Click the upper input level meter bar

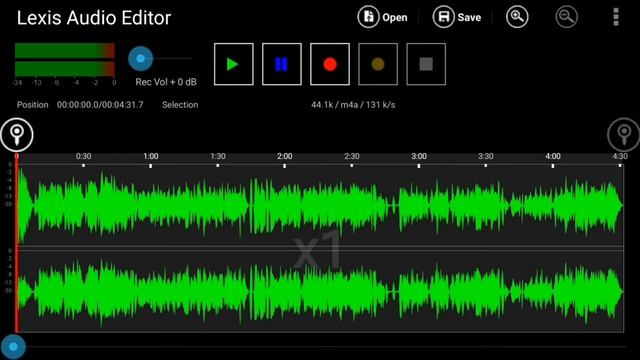point(64,51)
